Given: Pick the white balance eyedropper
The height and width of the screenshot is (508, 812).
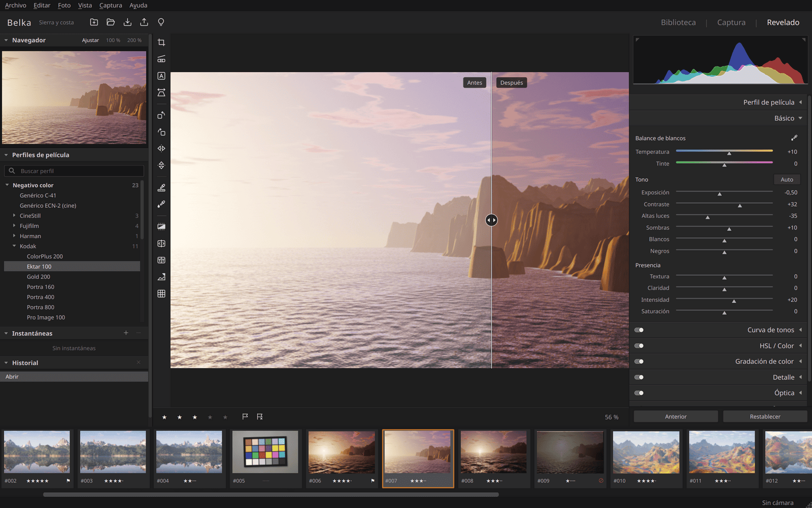Looking at the screenshot, I should coord(794,138).
